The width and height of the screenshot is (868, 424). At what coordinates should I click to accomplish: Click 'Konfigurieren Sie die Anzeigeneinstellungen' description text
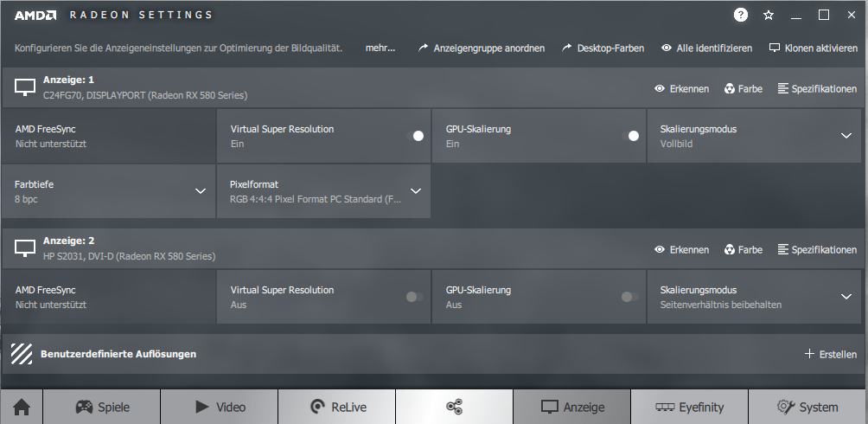[178, 48]
